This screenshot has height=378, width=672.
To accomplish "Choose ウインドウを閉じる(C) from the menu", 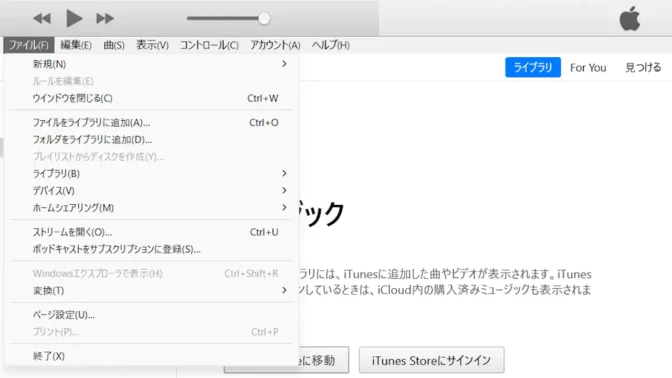I will (x=151, y=98).
